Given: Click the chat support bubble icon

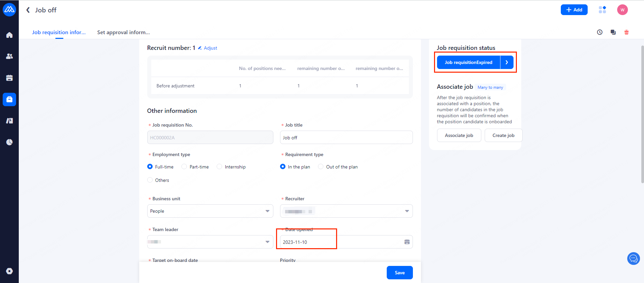Looking at the screenshot, I should coord(633,259).
